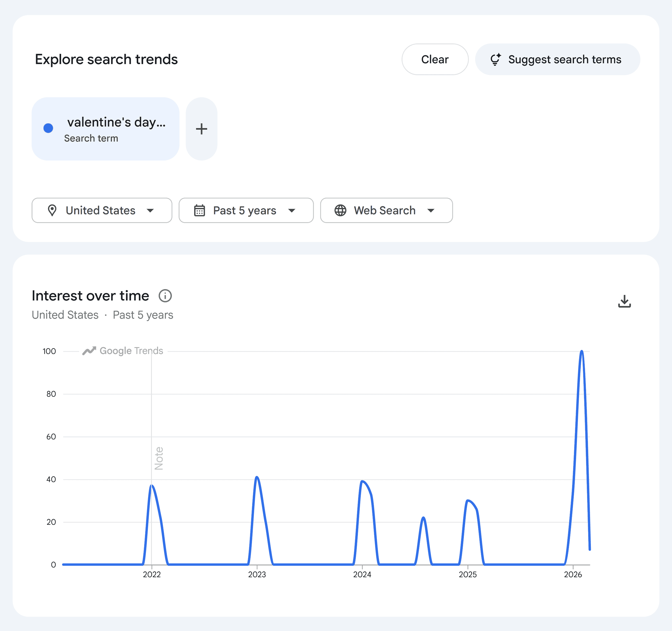The width and height of the screenshot is (672, 631).
Task: Expand the Past 5 years time dropdown
Action: click(x=246, y=210)
